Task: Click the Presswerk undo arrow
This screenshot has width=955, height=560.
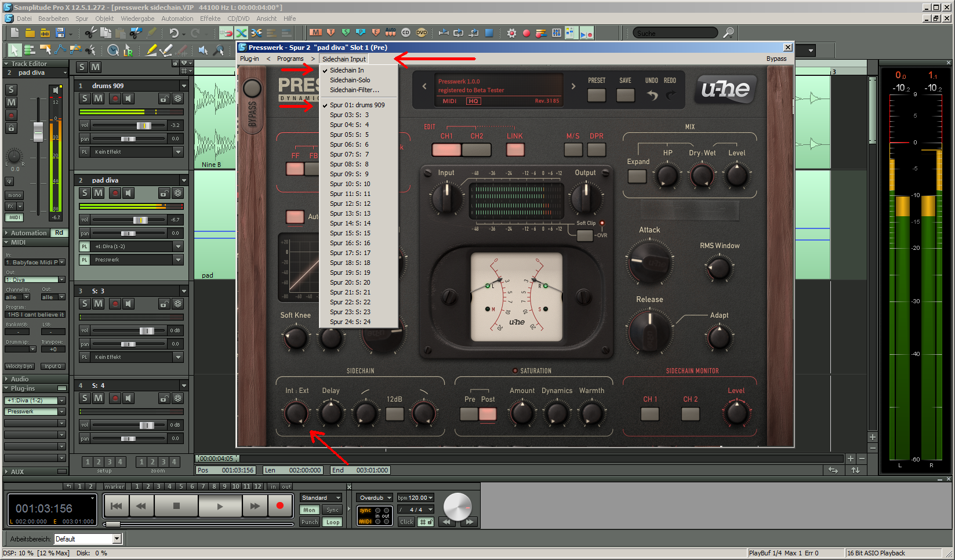Action: click(652, 96)
